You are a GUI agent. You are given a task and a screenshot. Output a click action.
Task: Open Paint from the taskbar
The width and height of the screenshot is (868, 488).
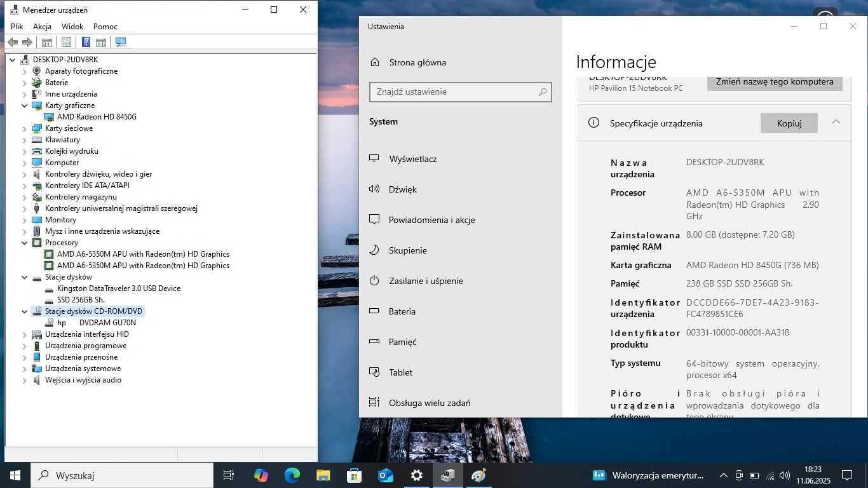478,475
